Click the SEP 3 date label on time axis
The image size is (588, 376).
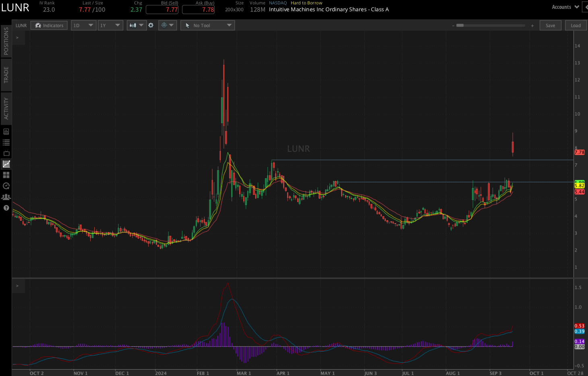tap(495, 373)
